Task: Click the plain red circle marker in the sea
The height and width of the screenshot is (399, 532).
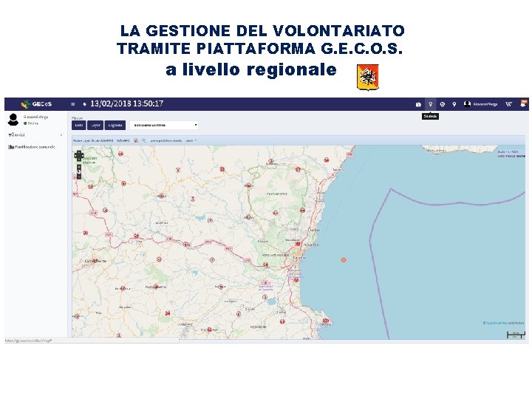Action: [x=344, y=260]
